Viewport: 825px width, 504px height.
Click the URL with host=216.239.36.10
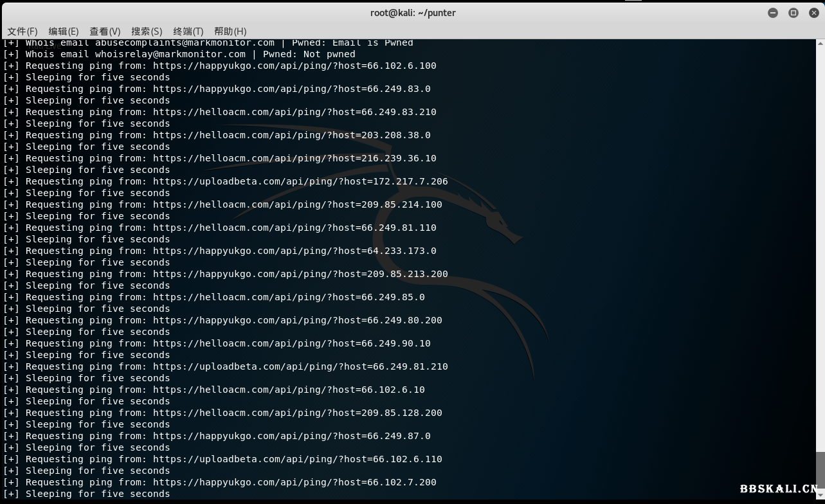295,158
